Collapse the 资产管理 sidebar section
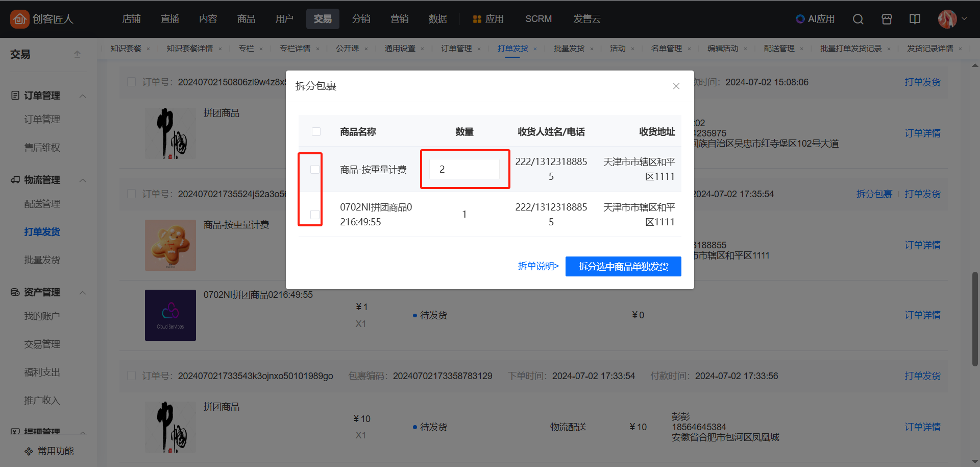Image resolution: width=980 pixels, height=467 pixels. [x=83, y=293]
